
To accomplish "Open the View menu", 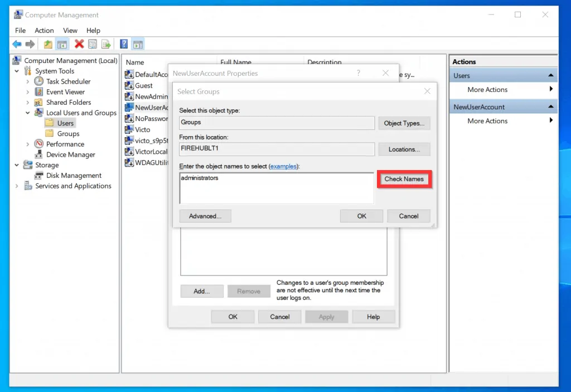I will coord(70,30).
